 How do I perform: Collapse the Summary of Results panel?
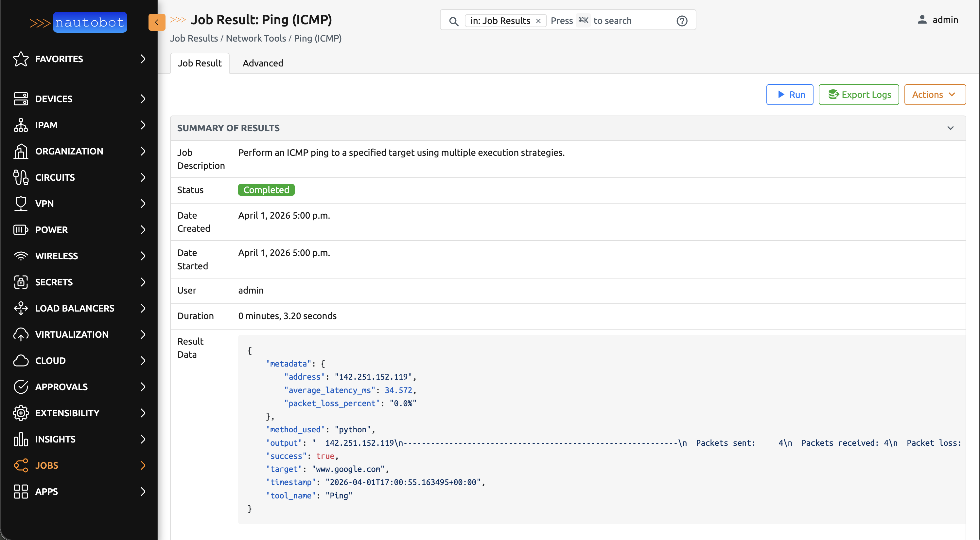[950, 128]
